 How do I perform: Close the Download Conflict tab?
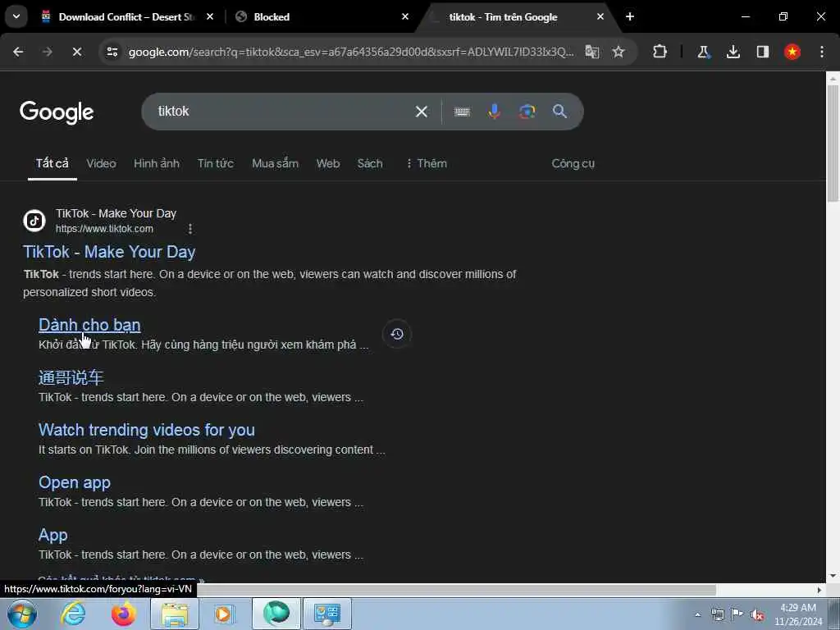pyautogui.click(x=210, y=16)
